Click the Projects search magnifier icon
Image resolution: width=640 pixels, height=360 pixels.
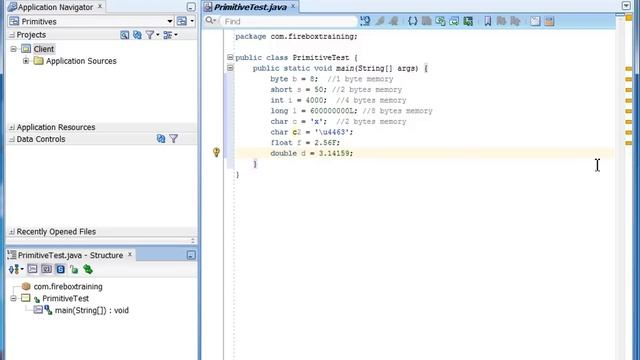pos(124,35)
